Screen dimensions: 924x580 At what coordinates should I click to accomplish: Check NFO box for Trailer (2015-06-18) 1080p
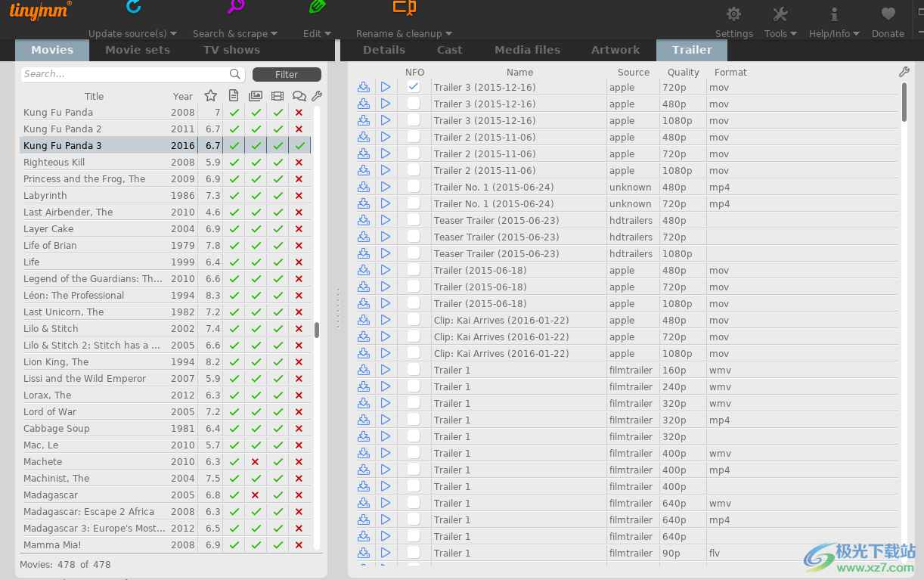[414, 303]
